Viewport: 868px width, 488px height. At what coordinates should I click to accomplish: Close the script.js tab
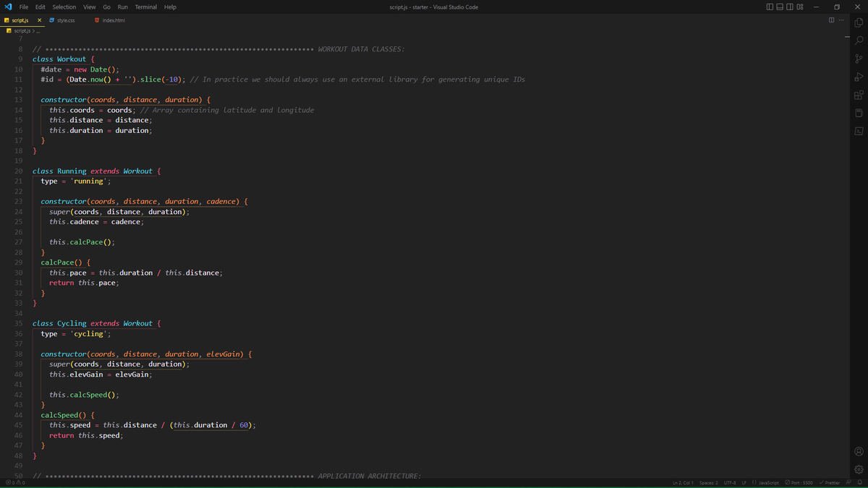coord(39,20)
